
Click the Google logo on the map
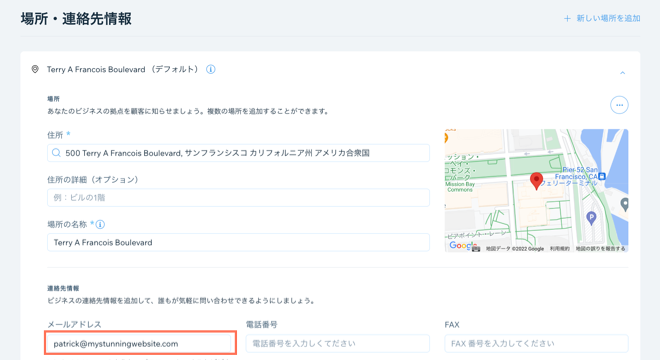[463, 245]
